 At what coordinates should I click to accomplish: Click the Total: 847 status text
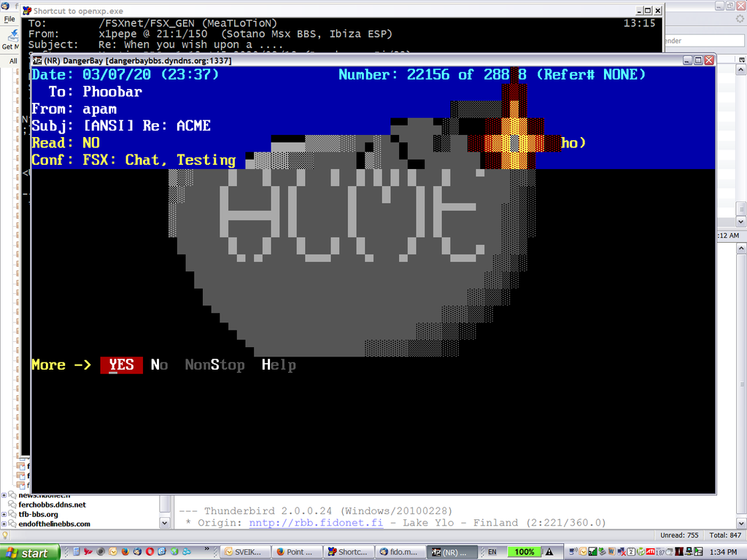(x=725, y=535)
